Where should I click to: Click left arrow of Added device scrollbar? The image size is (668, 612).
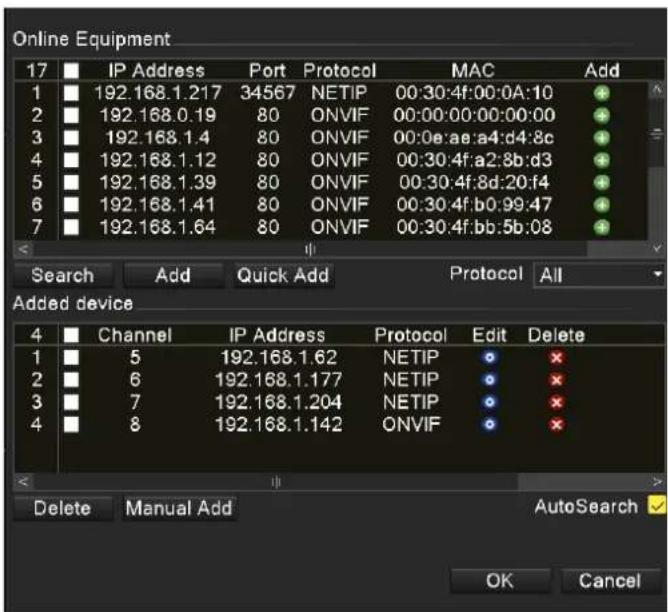pyautogui.click(x=23, y=482)
